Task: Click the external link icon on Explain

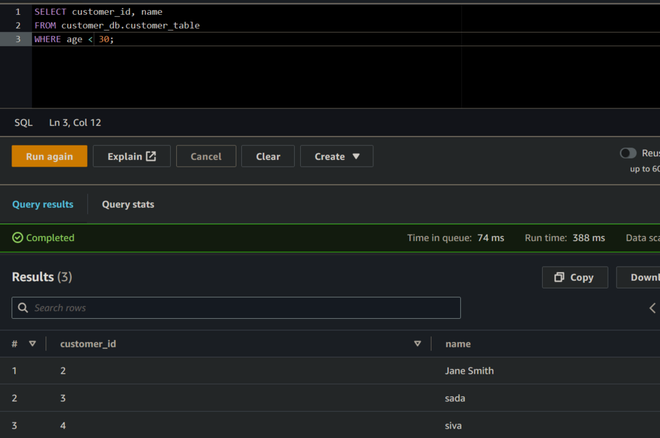Action: 151,156
